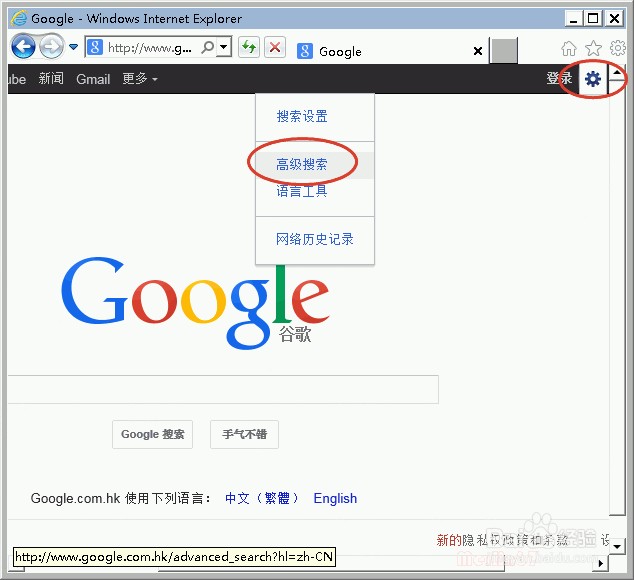Go forward with the browser Forward arrow
This screenshot has width=634, height=580.
point(52,47)
